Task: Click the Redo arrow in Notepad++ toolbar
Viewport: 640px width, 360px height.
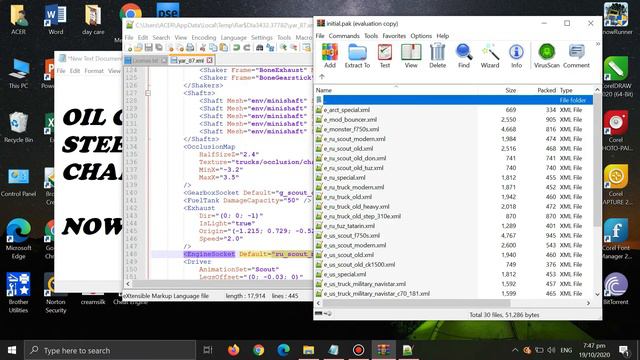Action: [247, 48]
